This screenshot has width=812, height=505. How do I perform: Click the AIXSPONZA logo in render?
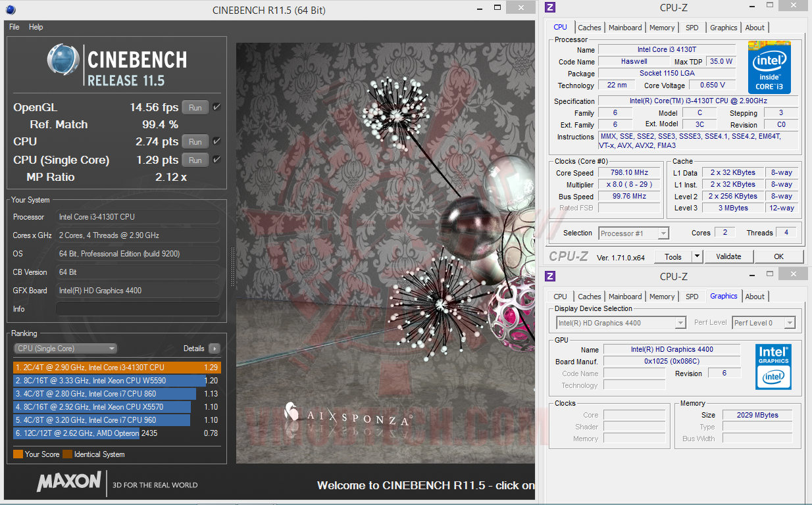point(348,415)
